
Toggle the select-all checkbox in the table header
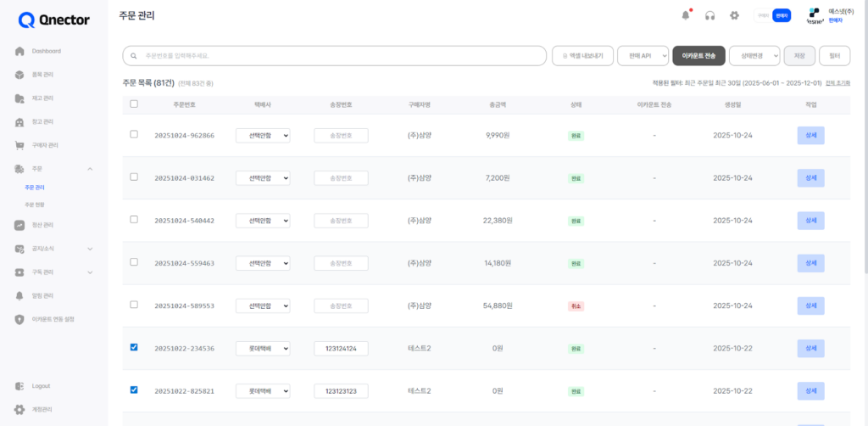tap(134, 104)
